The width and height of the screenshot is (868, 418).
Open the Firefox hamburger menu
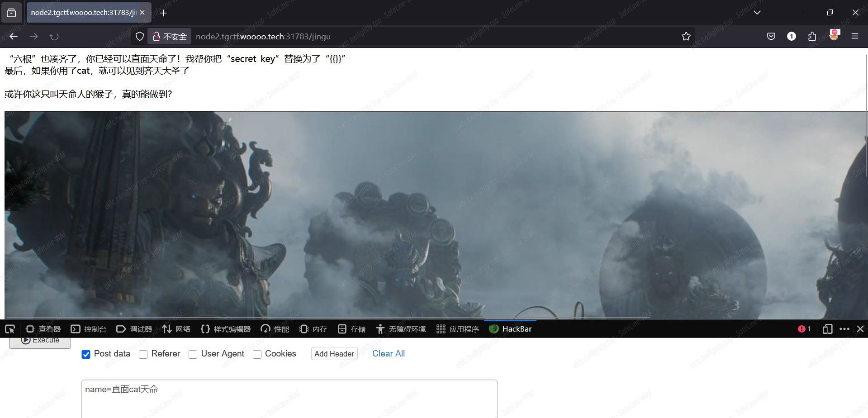click(854, 37)
